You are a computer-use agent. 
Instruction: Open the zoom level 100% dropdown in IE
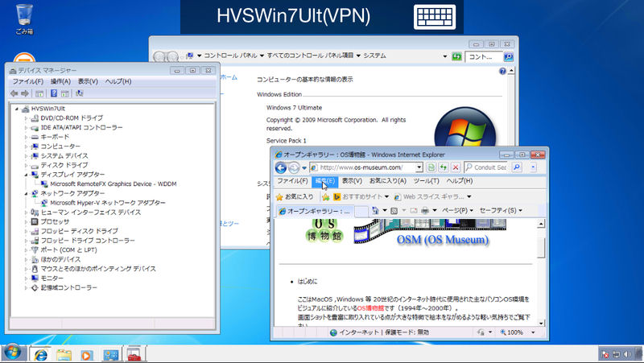click(533, 332)
